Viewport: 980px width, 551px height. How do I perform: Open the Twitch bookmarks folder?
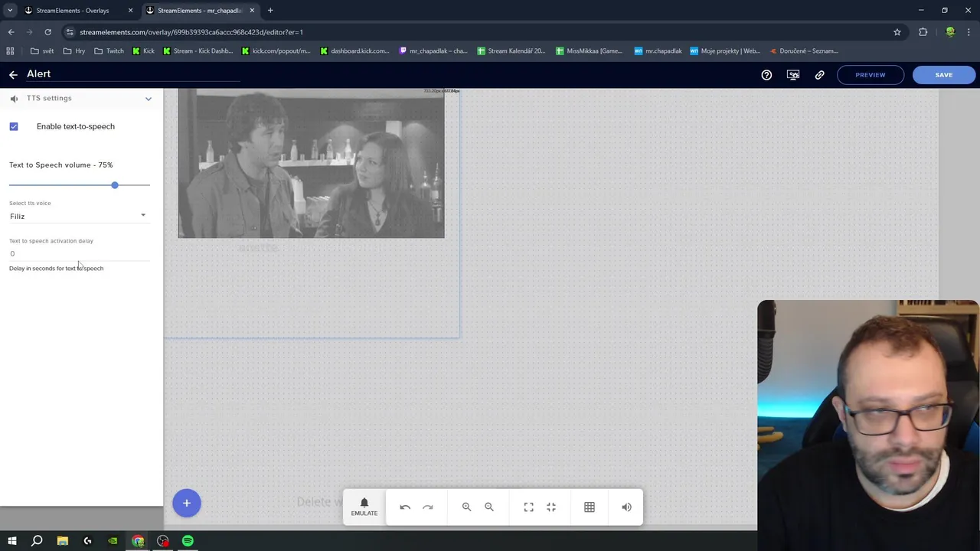point(109,51)
